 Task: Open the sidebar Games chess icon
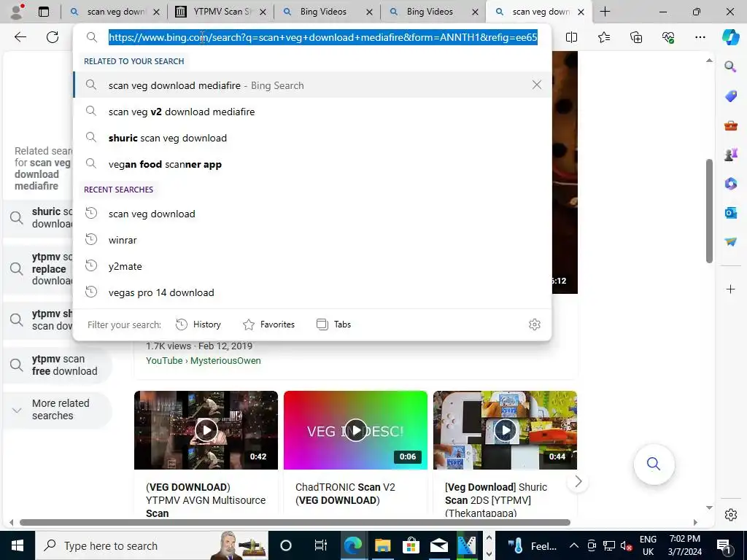730,155
